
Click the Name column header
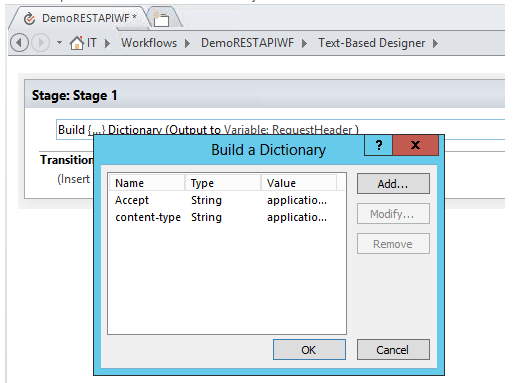pos(147,183)
